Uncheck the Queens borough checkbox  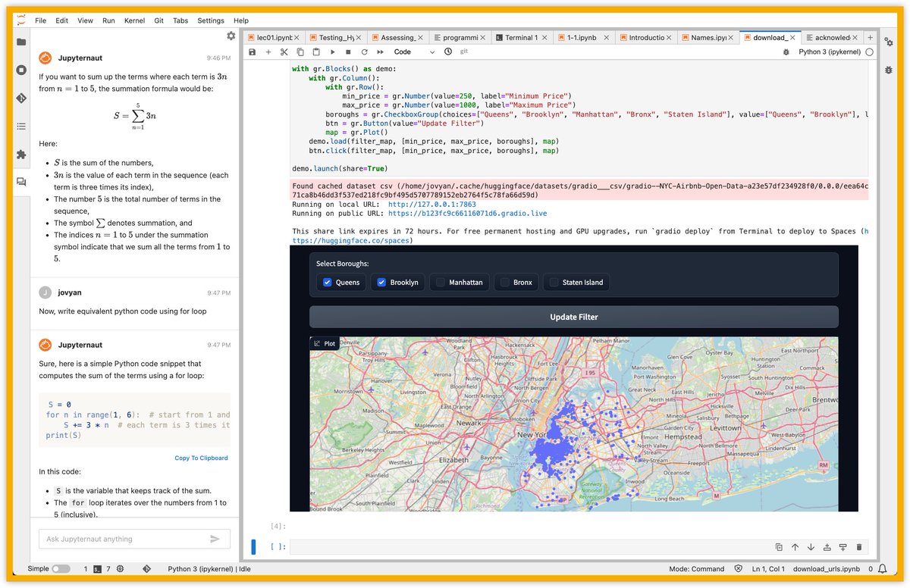pos(328,283)
